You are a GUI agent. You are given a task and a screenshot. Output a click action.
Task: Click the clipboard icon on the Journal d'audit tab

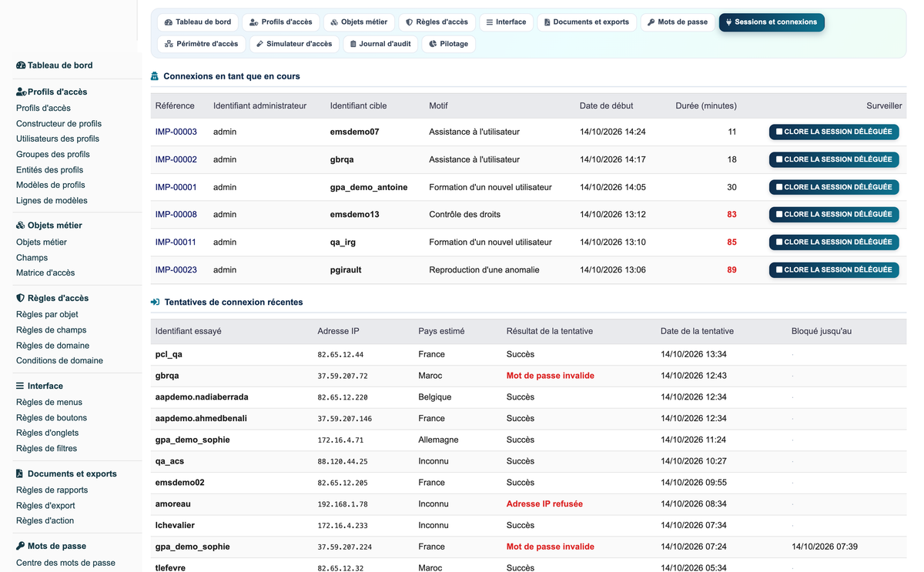[x=353, y=44]
